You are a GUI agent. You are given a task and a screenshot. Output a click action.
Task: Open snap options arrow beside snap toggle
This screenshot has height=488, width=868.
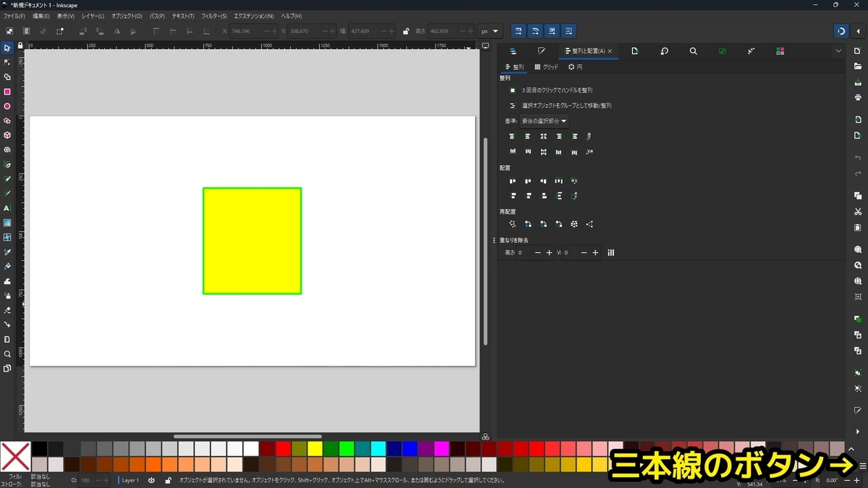point(858,31)
